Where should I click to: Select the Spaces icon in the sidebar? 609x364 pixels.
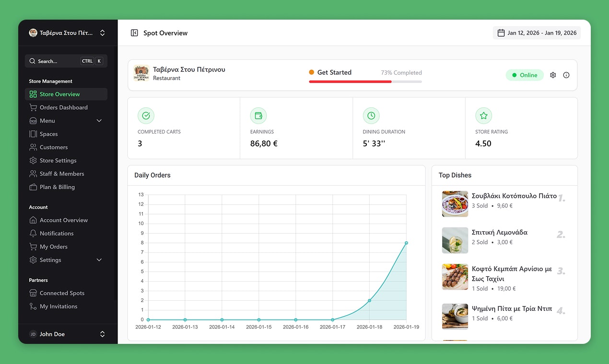click(33, 134)
